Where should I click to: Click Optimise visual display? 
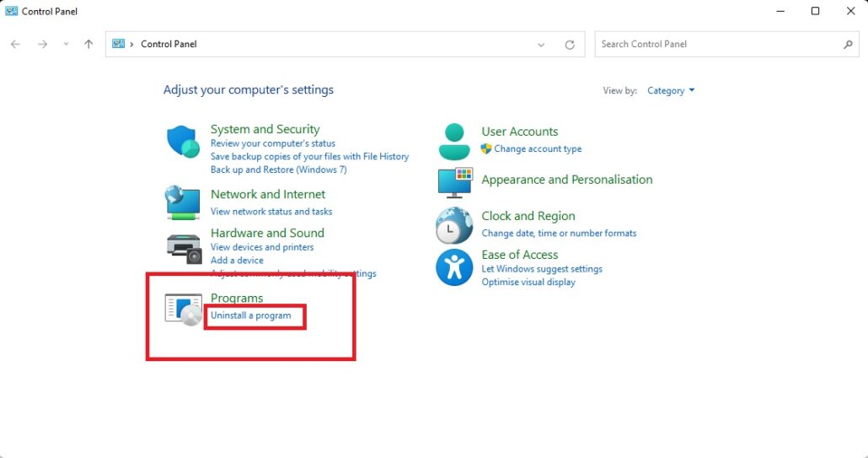click(x=528, y=283)
